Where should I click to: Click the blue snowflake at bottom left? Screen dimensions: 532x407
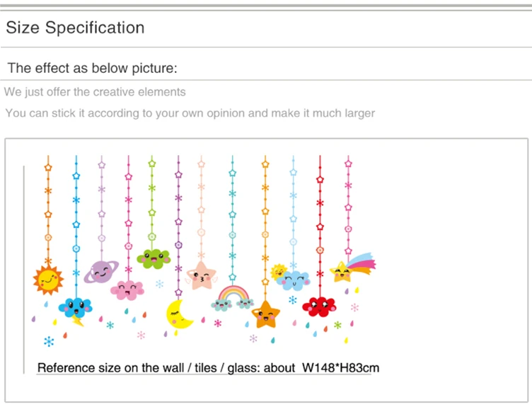coord(49,341)
